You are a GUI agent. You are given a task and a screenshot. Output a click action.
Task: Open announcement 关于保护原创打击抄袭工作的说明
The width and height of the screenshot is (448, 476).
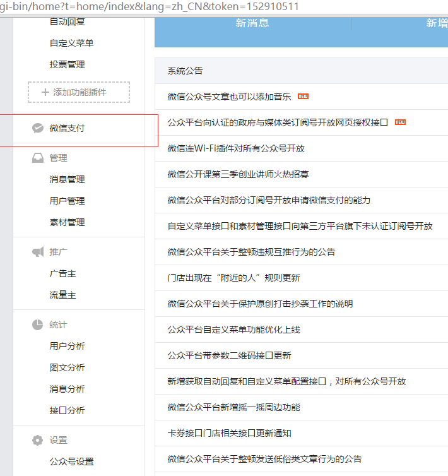tap(260, 304)
